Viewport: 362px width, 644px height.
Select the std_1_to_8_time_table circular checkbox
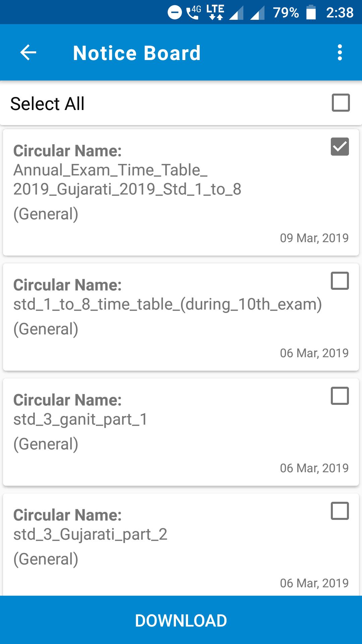(340, 281)
